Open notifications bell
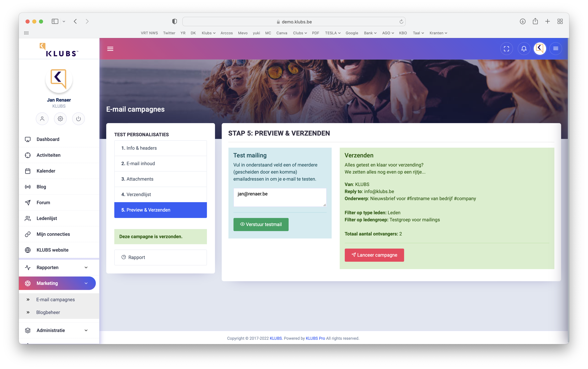The image size is (588, 369). click(x=524, y=49)
